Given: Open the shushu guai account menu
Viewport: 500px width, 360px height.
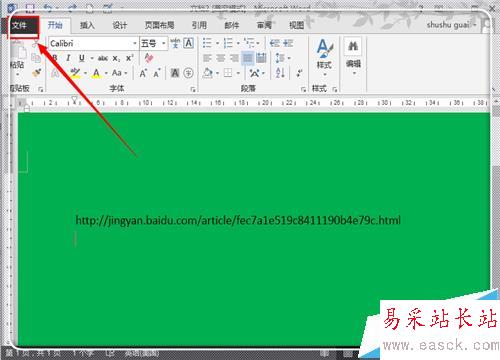Looking at the screenshot, I should click(x=452, y=25).
